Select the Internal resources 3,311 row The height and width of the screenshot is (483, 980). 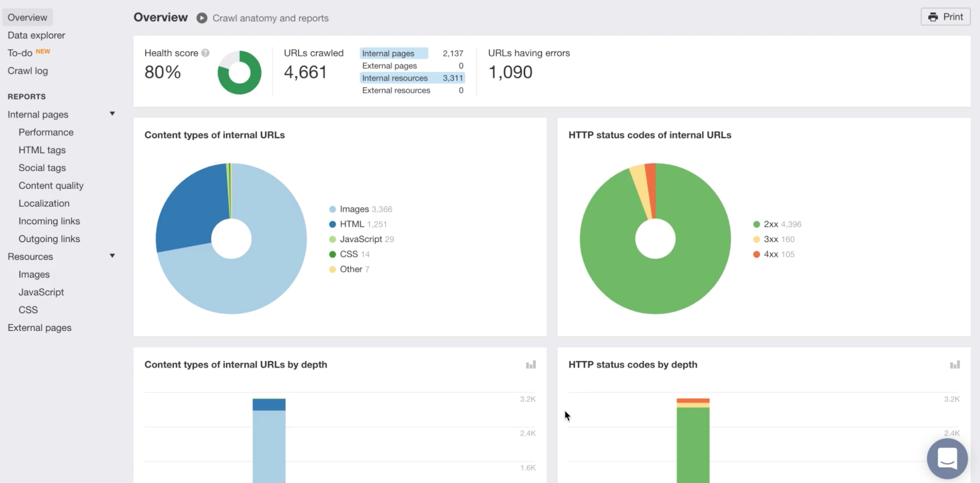tap(412, 78)
